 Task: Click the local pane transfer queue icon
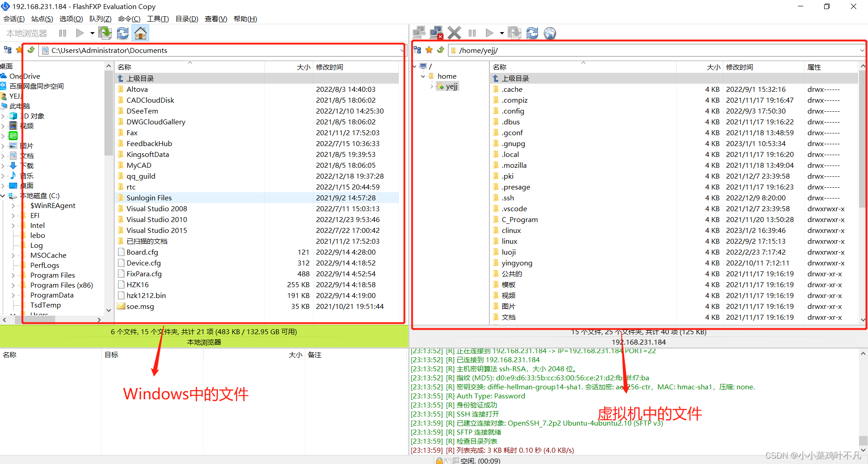coord(105,33)
